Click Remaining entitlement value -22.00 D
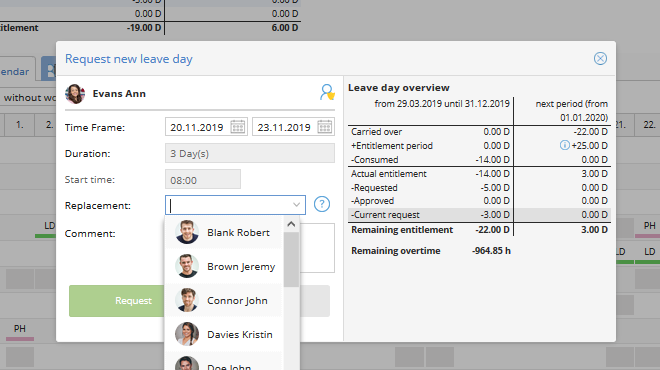The width and height of the screenshot is (660, 370). [x=492, y=230]
